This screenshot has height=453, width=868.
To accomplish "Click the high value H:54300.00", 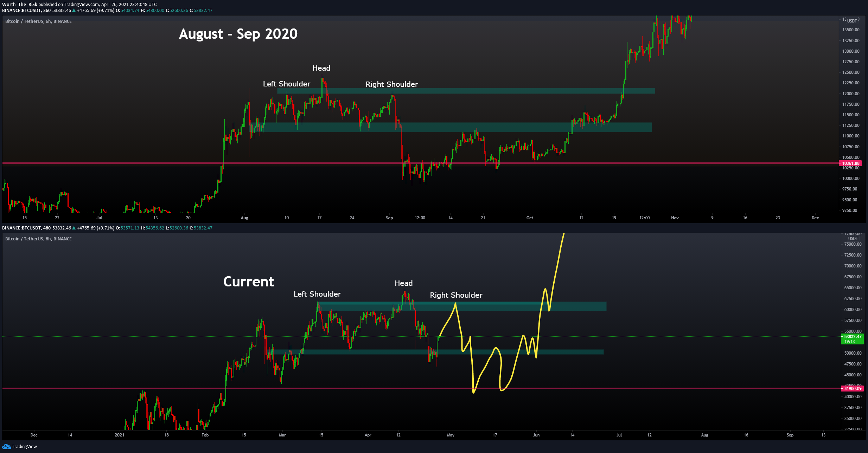I will pyautogui.click(x=152, y=11).
